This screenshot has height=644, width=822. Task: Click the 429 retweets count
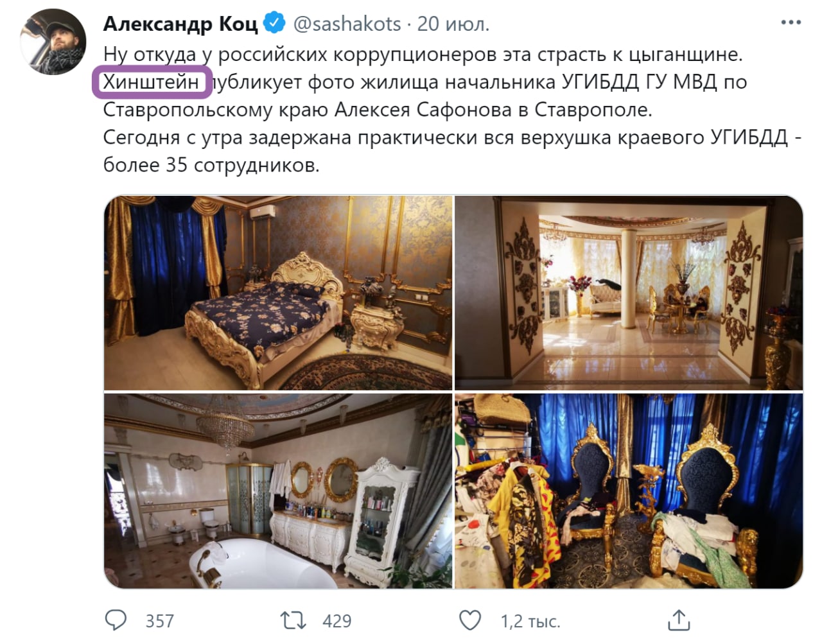click(337, 621)
